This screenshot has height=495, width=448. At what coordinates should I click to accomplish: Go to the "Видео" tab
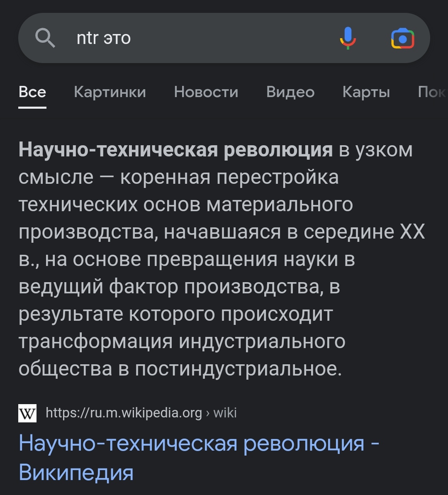pyautogui.click(x=290, y=92)
